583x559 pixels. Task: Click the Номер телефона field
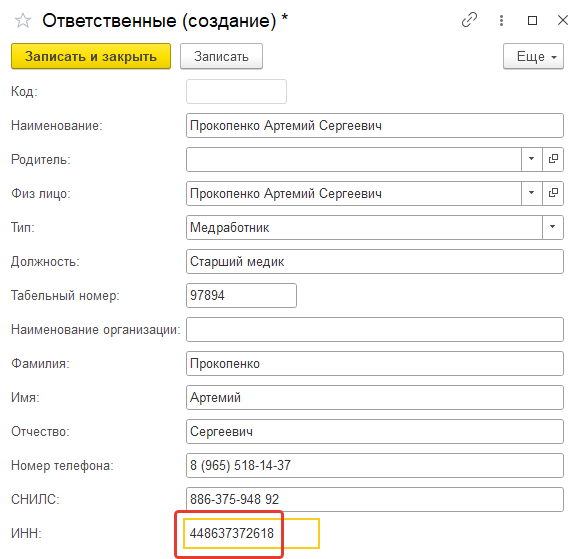(x=375, y=465)
